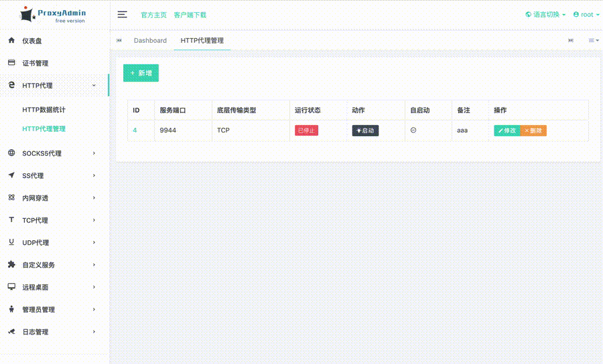
Task: Expand the 管理员管理 chevron
Action: point(94,309)
